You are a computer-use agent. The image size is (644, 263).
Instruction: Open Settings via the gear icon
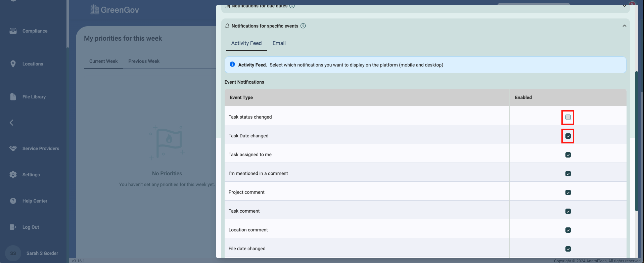pos(13,175)
